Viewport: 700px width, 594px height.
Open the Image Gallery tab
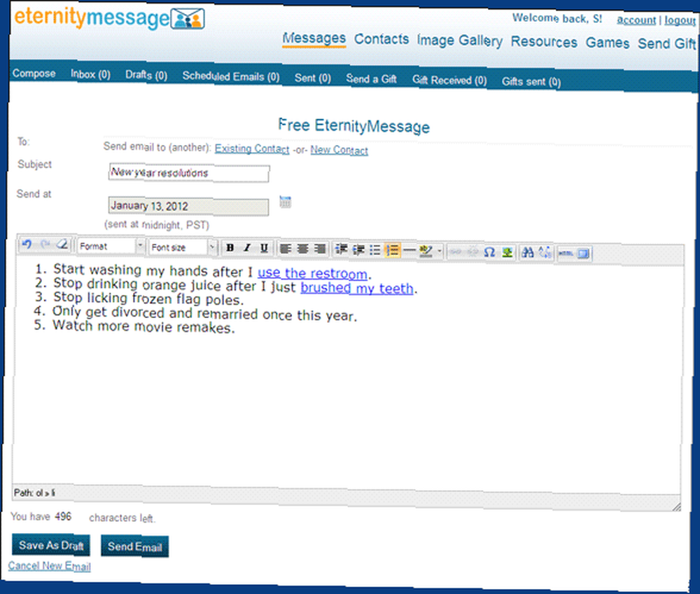point(459,41)
